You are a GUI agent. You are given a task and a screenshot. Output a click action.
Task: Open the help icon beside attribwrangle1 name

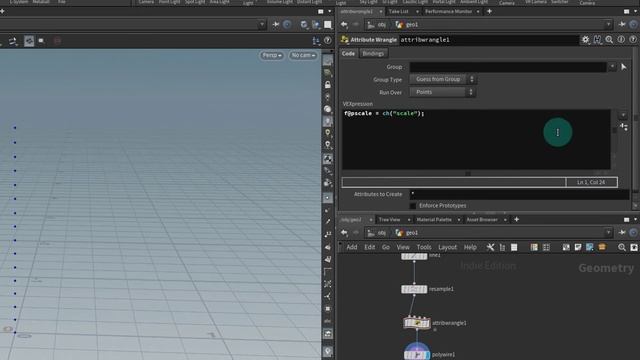633,40
